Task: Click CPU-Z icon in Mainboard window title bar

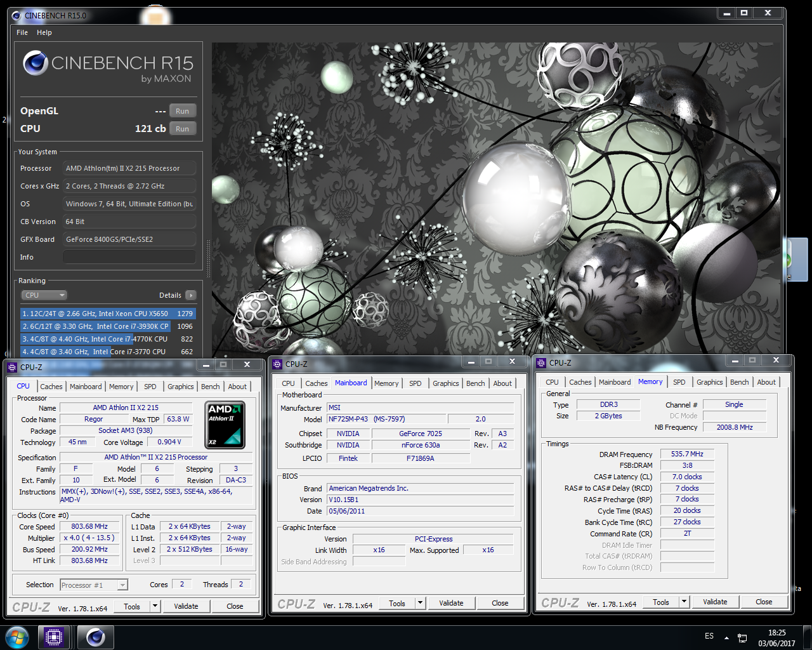Action: (x=277, y=364)
